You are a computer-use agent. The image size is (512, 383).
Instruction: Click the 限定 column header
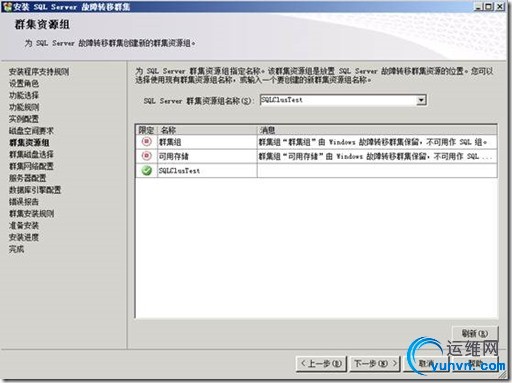146,130
